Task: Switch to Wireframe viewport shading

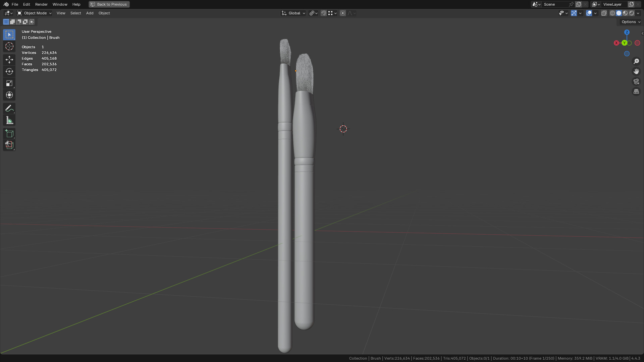Action: (612, 13)
